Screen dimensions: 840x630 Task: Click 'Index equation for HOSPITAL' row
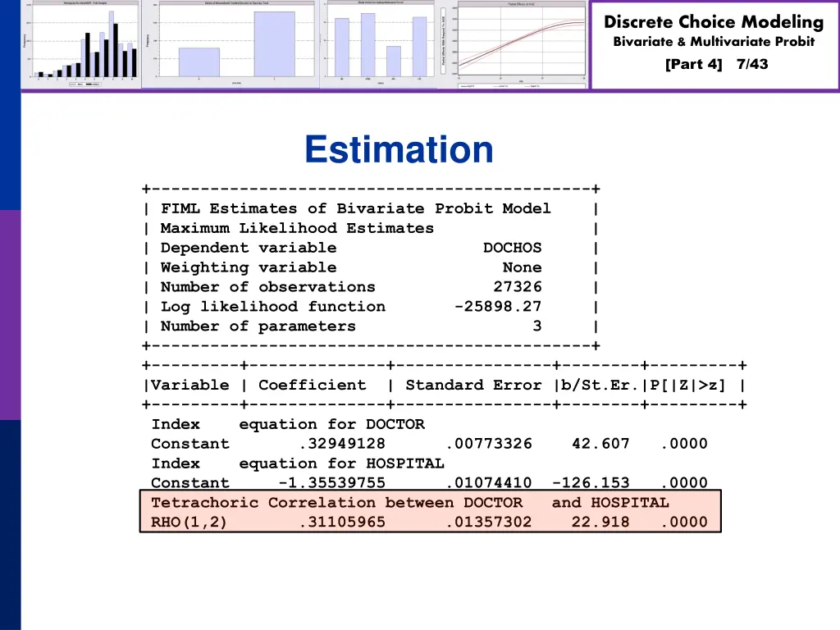point(298,463)
